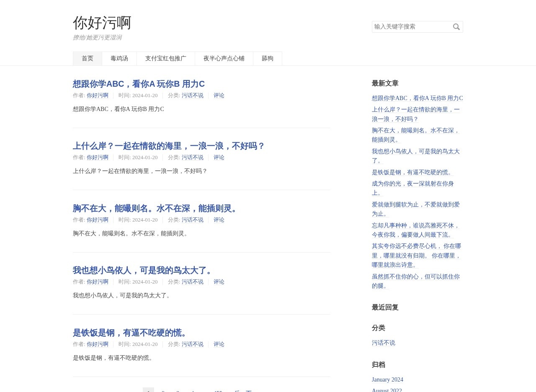Screen dimensions: 536x392
Task: Open article 想跟你学ABC，看你A 玩你B 用力C
Action: pyautogui.click(x=139, y=84)
